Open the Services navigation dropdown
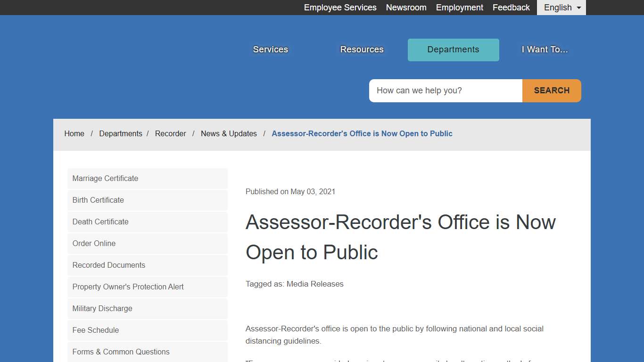 coord(270,49)
